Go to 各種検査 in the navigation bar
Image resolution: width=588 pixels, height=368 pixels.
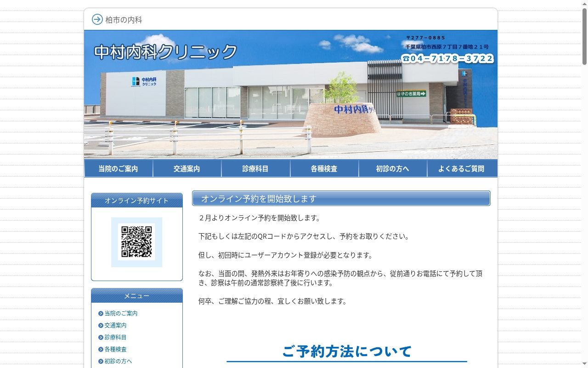click(x=324, y=169)
